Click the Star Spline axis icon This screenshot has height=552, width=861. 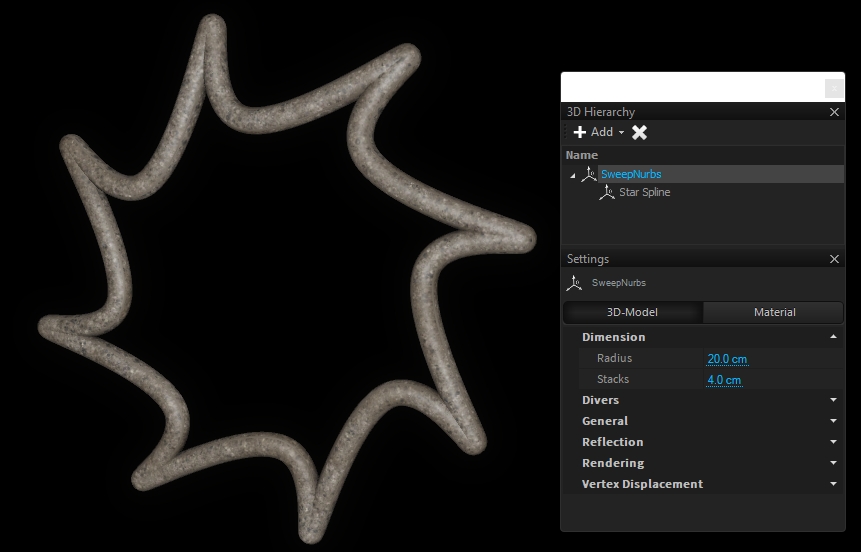(x=607, y=192)
